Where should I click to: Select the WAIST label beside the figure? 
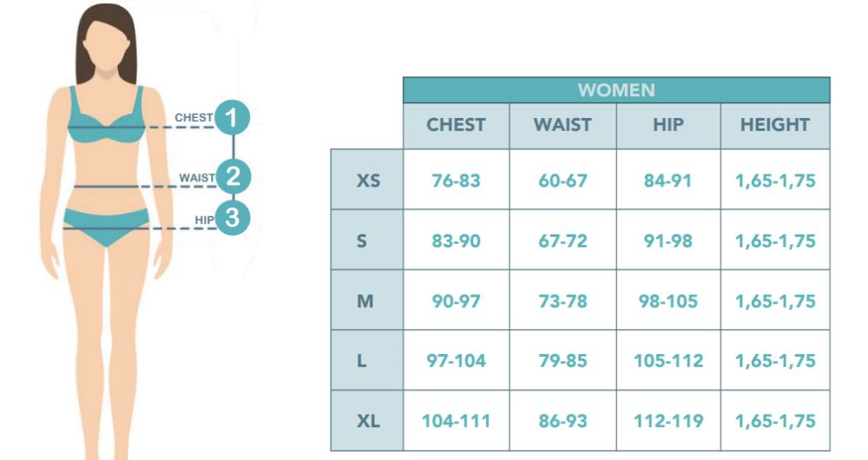pos(197,178)
